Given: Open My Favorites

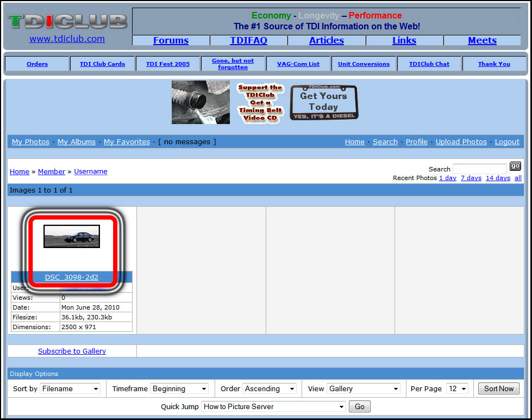Looking at the screenshot, I should [127, 141].
